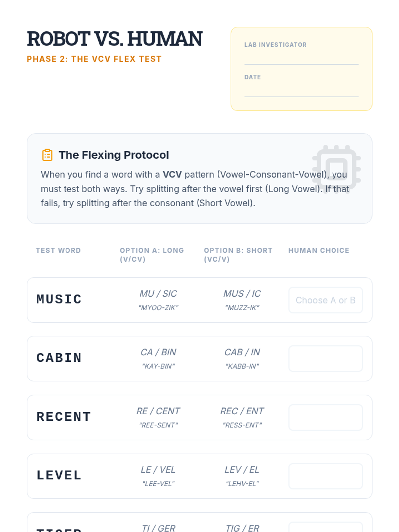
Task: Focus the RECENT human choice field
Action: 325,418
